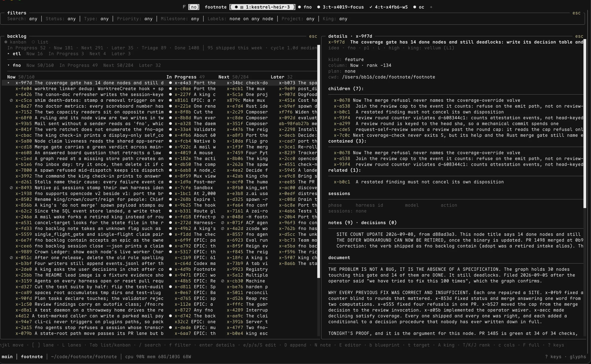Viewport: 591px width, 364px height.
Task: Click the blocked icon beside x-048d
Action: 223,217
